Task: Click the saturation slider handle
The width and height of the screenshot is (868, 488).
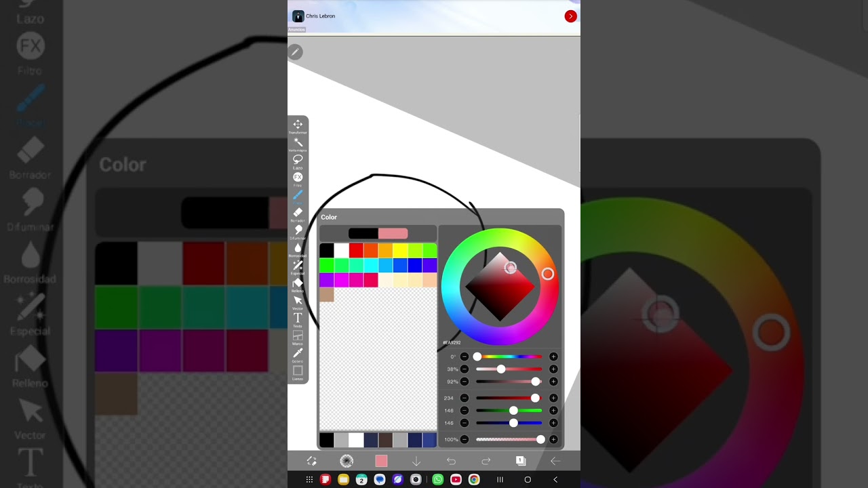Action: click(x=501, y=369)
